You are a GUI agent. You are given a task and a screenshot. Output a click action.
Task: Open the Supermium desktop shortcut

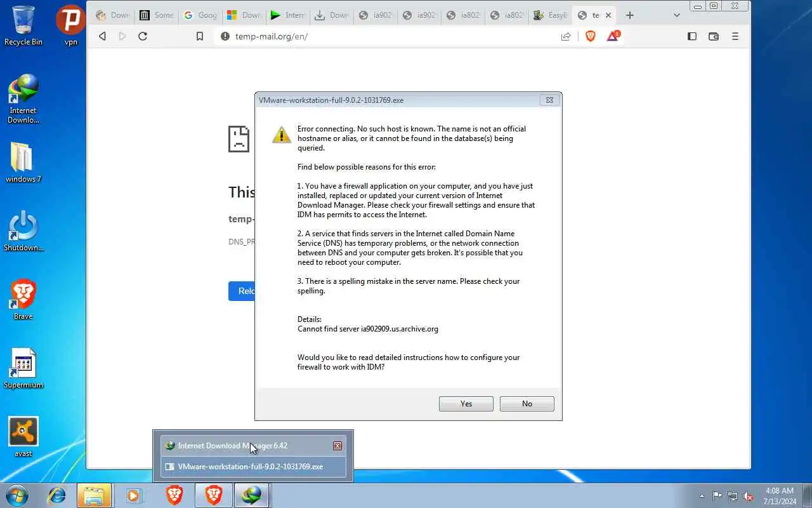point(23,368)
